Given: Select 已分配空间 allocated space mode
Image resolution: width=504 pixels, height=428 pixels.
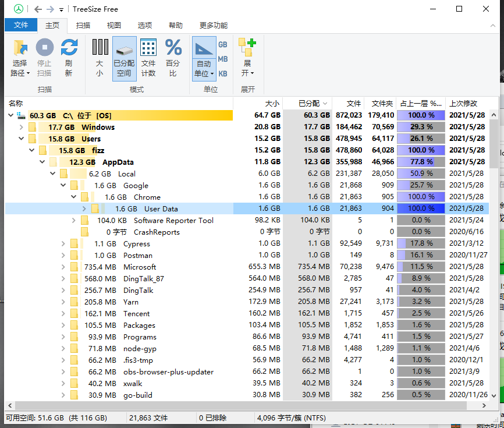Looking at the screenshot, I should tap(125, 58).
